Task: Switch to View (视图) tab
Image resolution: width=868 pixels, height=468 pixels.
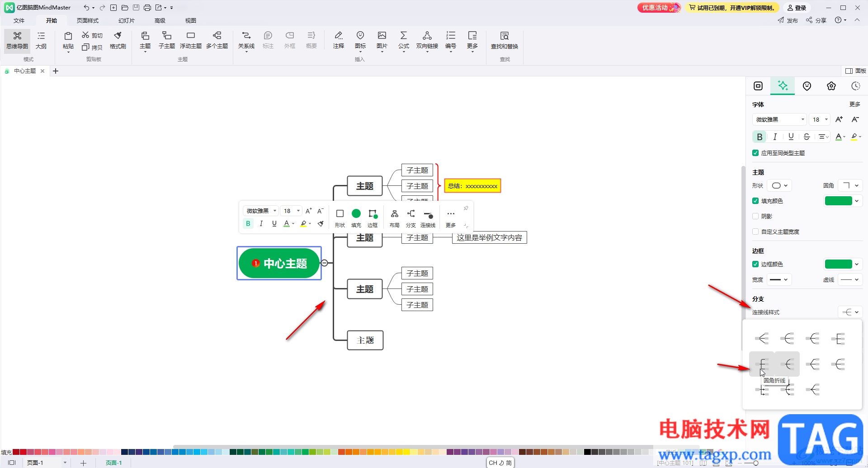Action: coord(191,20)
